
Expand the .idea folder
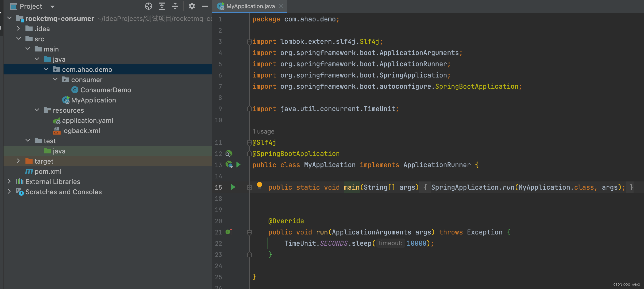[18, 28]
